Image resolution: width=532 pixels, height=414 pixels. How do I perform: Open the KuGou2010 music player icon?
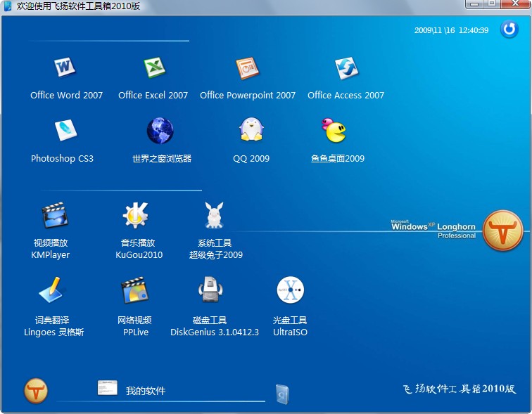pos(135,215)
